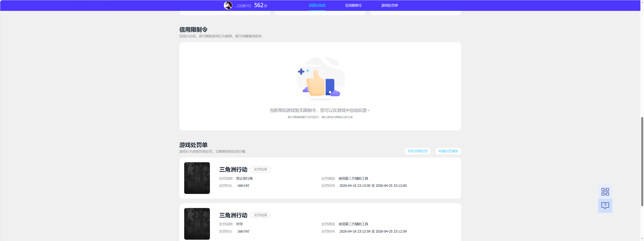Click penalty time ending 2026-04-25 23:12:59

tap(373, 231)
